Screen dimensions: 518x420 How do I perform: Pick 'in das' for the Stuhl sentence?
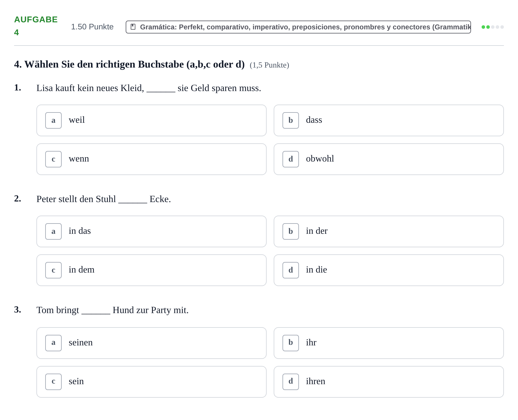click(152, 231)
